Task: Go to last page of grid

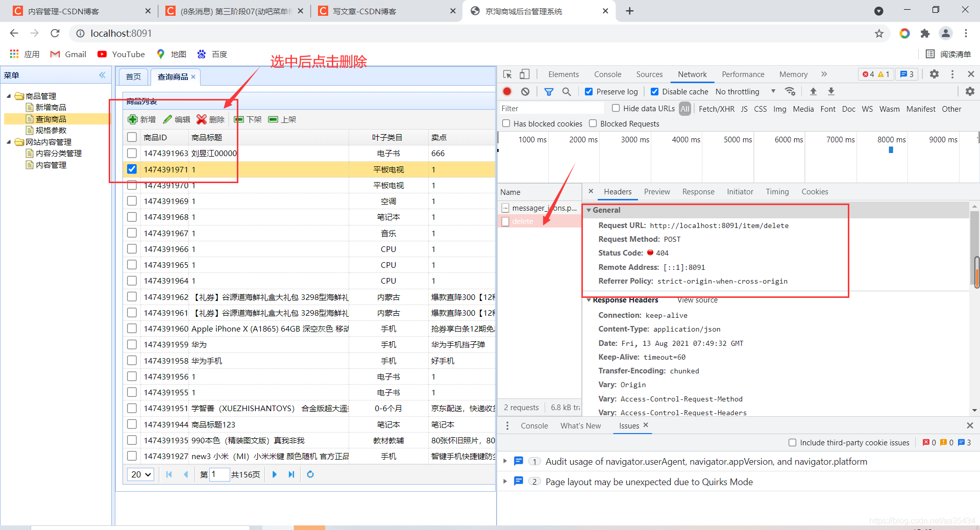Action: point(291,474)
